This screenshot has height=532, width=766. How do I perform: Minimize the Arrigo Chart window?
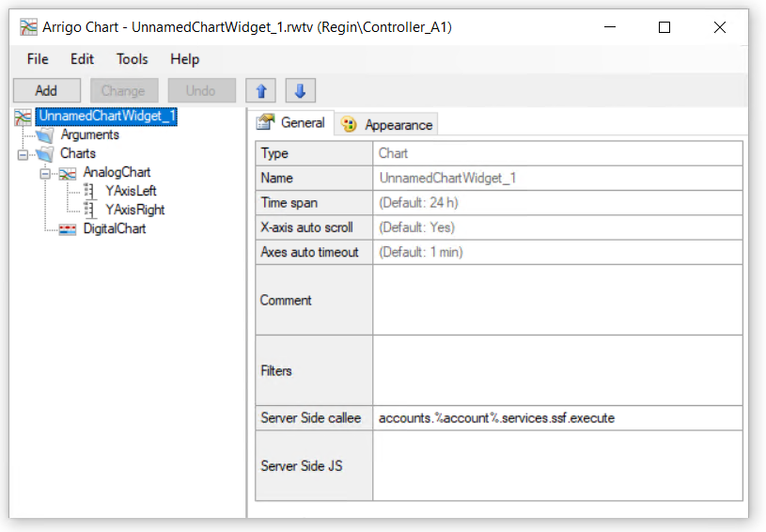click(x=610, y=27)
